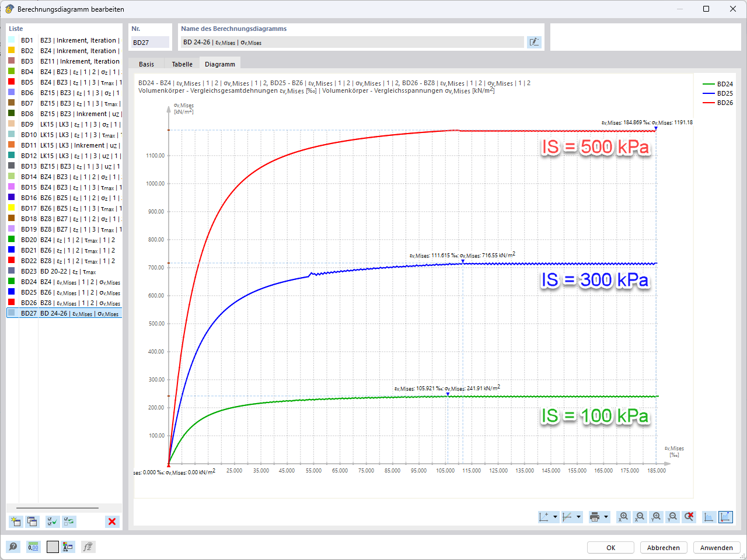
Task: Select list entry BD25 BZ6
Action: click(64, 292)
